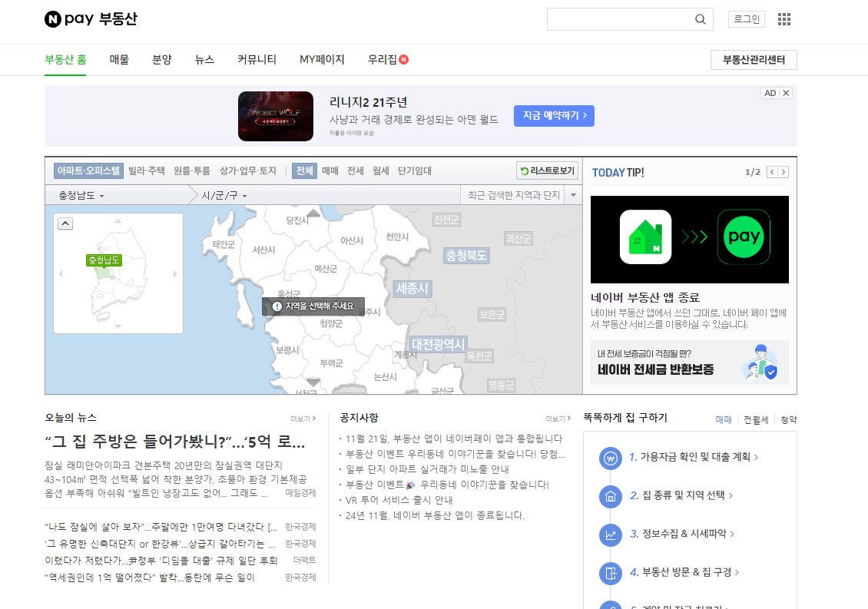Open the notice '11월 21일, 부동산 앱이 네이버페이 앱과 통합됩니다'
This screenshot has height=609, width=868.
click(x=454, y=439)
